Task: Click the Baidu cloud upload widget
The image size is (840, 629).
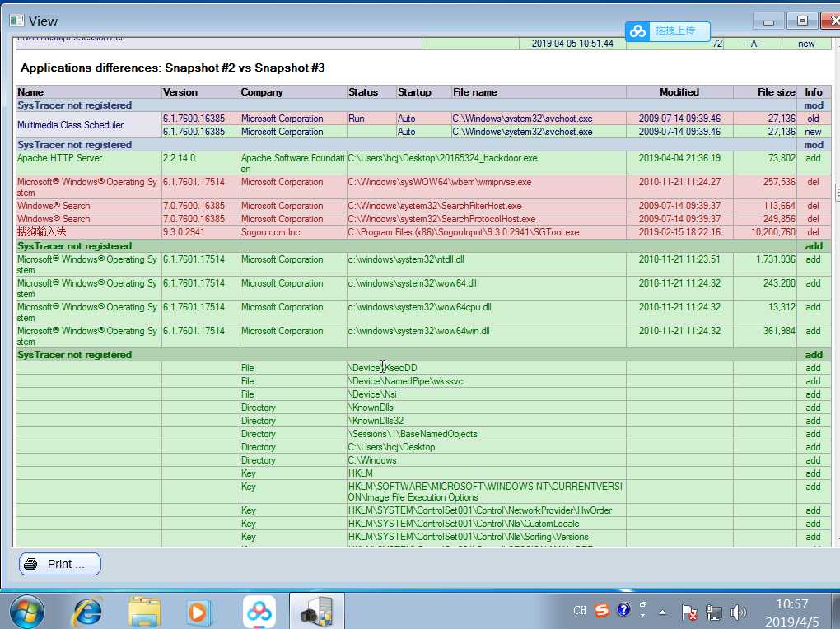Action: [667, 30]
